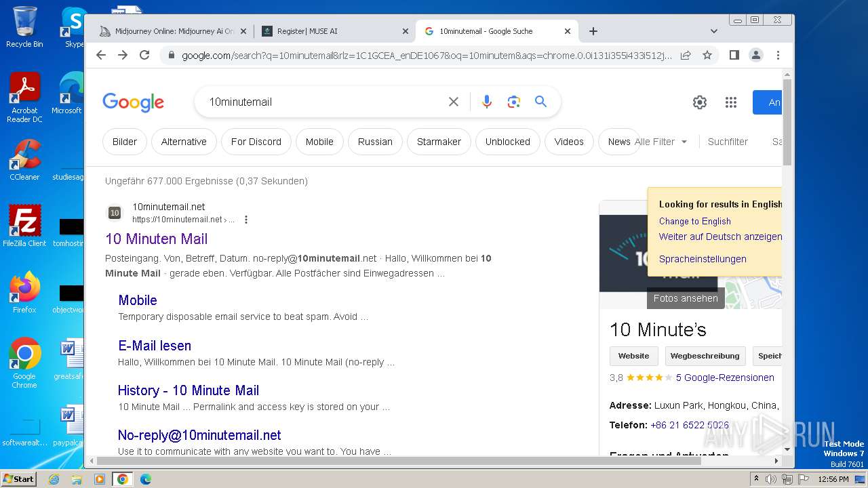Open the Mobile sitelink
The width and height of the screenshot is (868, 488).
(x=138, y=300)
